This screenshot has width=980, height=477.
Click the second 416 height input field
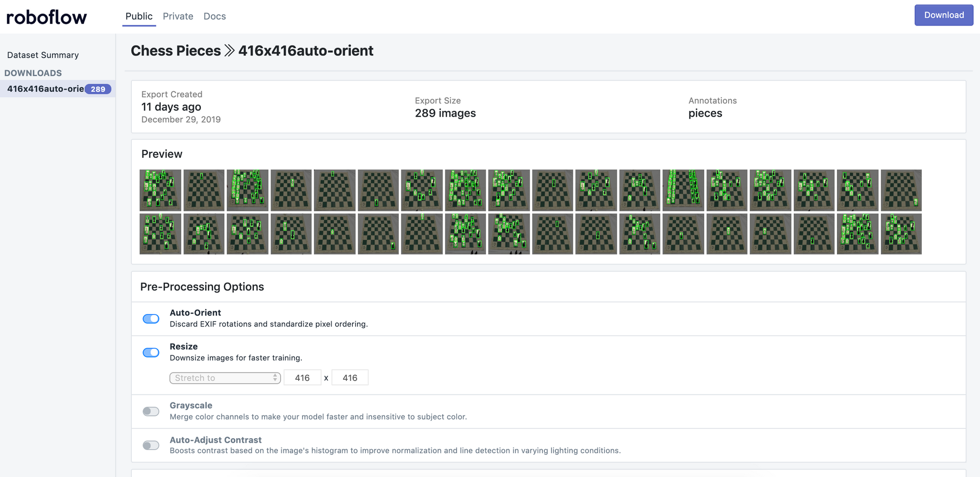(x=350, y=377)
